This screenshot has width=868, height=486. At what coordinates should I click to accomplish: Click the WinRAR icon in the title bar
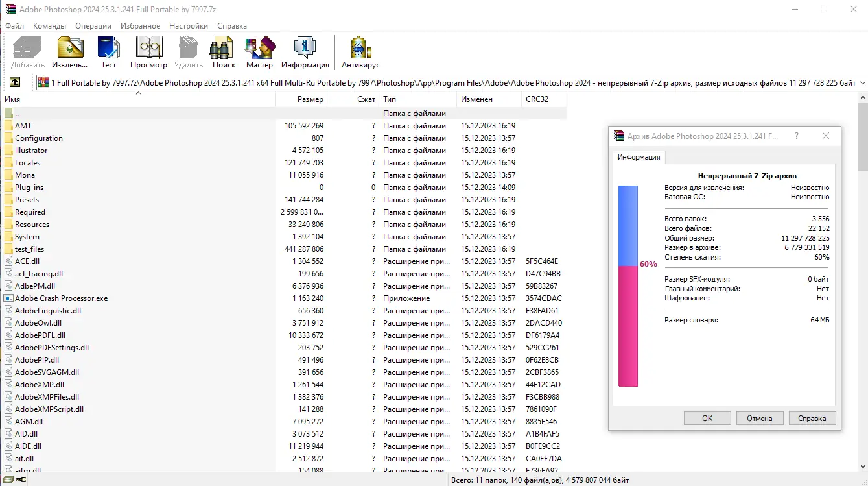10,10
